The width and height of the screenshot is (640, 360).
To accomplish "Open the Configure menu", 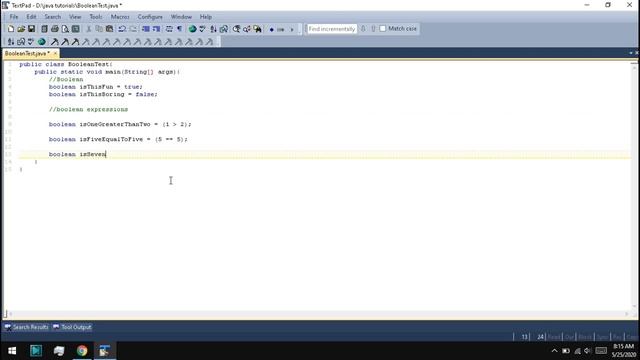I will (x=150, y=17).
